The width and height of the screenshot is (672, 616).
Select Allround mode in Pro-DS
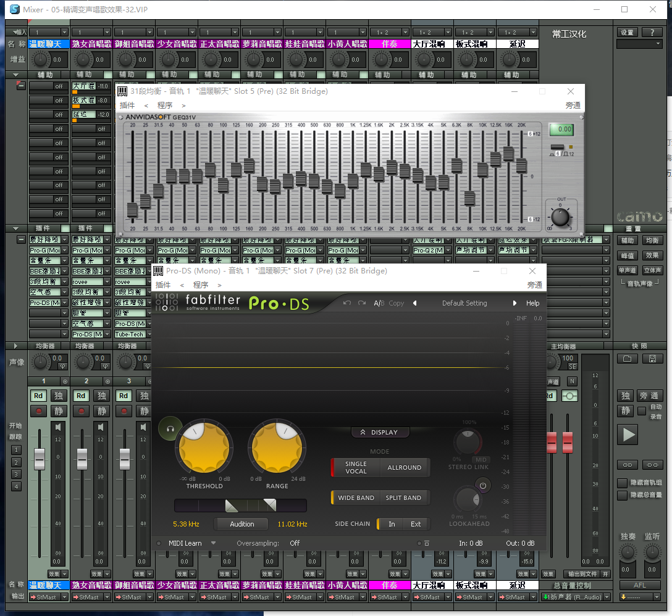tap(405, 467)
